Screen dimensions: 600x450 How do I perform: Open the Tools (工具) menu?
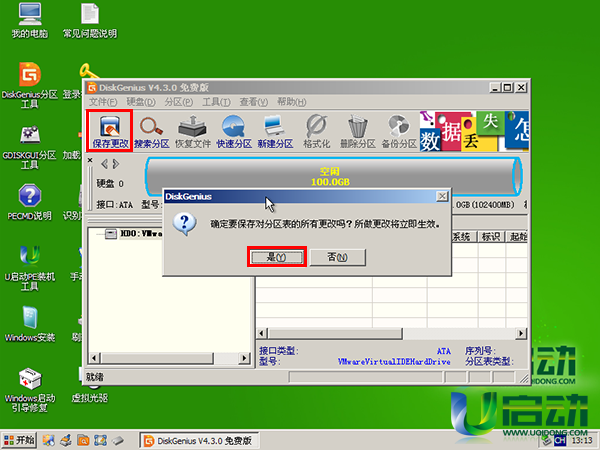pos(216,102)
